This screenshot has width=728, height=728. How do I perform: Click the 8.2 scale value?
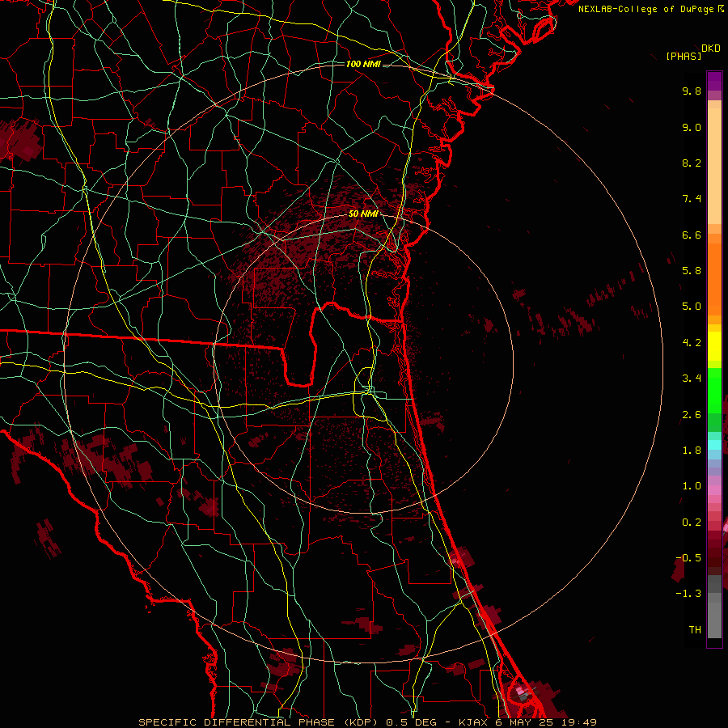click(692, 163)
